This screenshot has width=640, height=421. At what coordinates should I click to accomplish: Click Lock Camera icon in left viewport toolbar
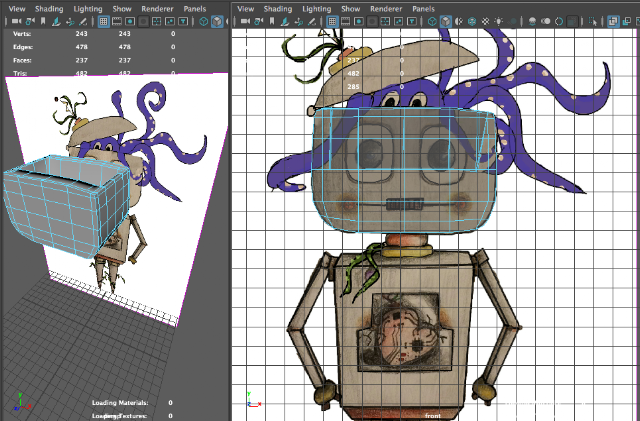pos(30,21)
